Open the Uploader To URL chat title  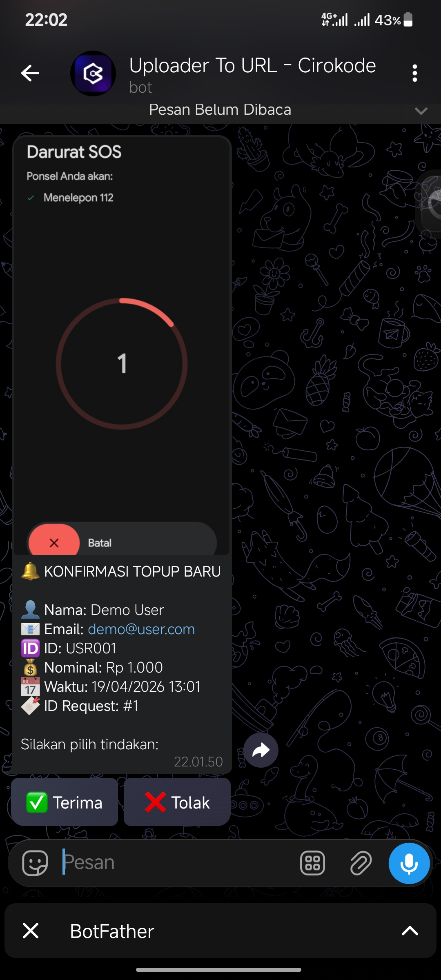pos(252,66)
